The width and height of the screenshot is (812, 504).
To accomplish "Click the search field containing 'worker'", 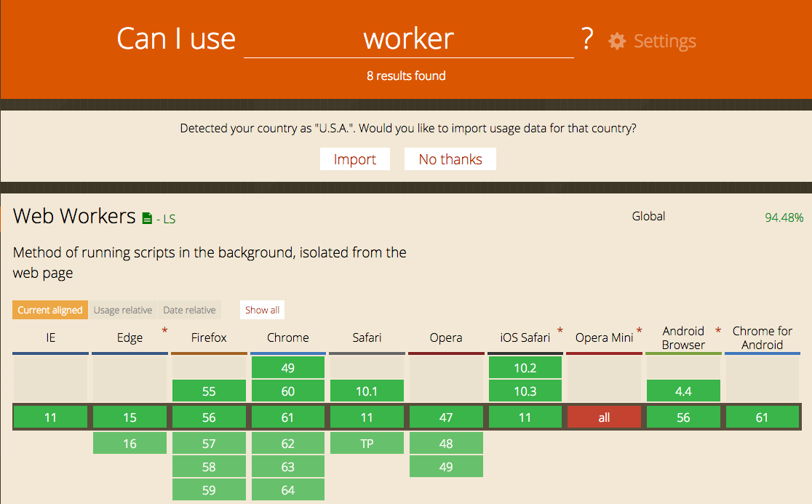I will (x=409, y=39).
